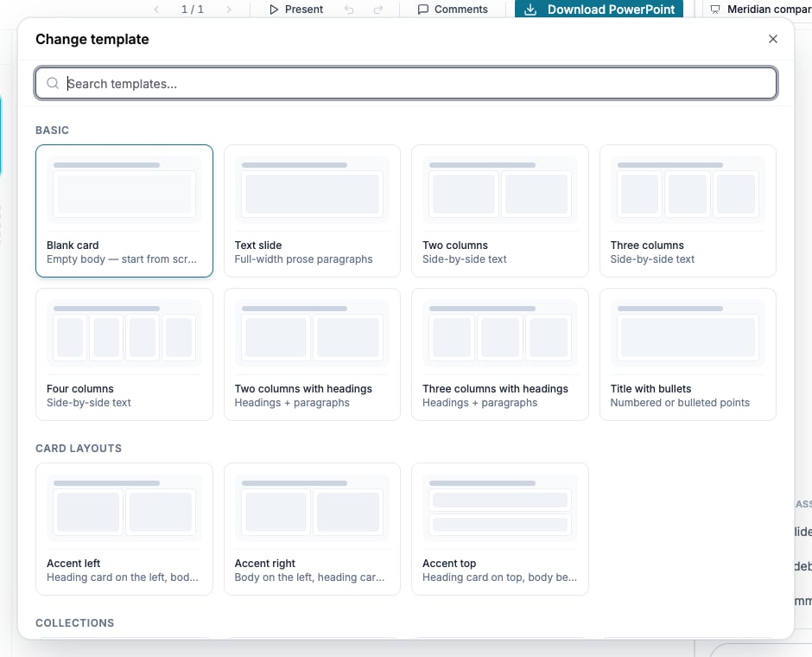Click the Meridian compar... title text
The height and width of the screenshot is (657, 812).
point(770,10)
